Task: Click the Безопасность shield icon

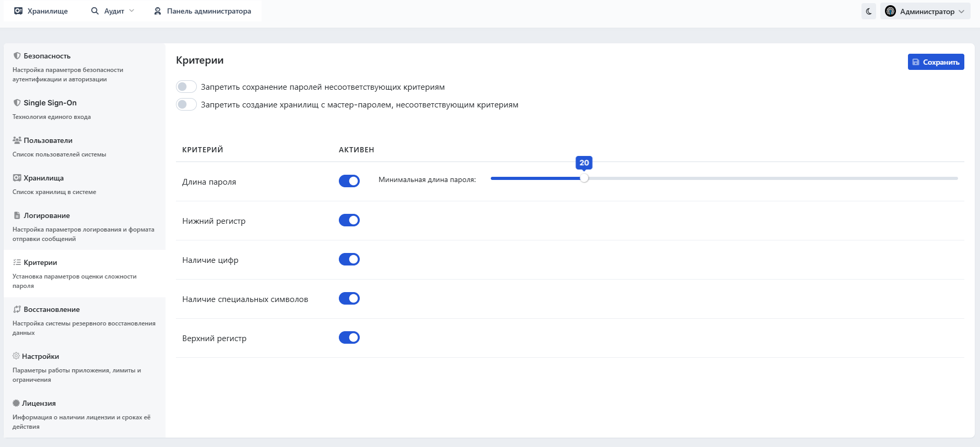Action: pos(17,56)
